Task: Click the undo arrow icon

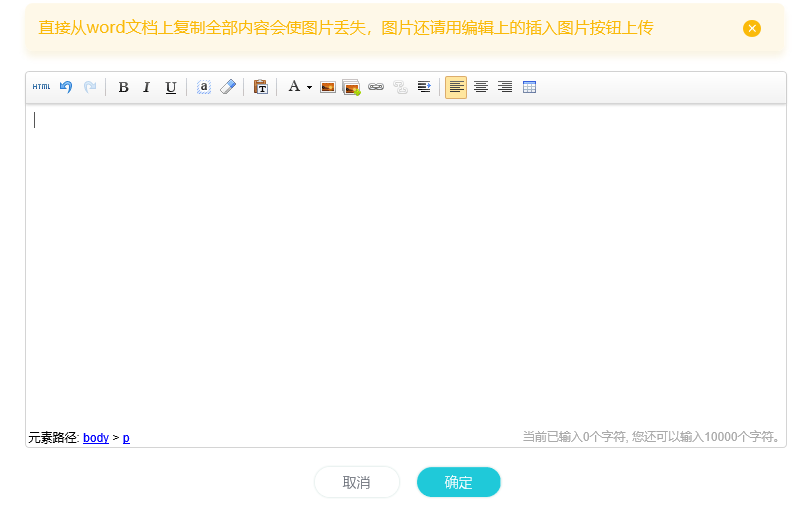Action: 66,87
